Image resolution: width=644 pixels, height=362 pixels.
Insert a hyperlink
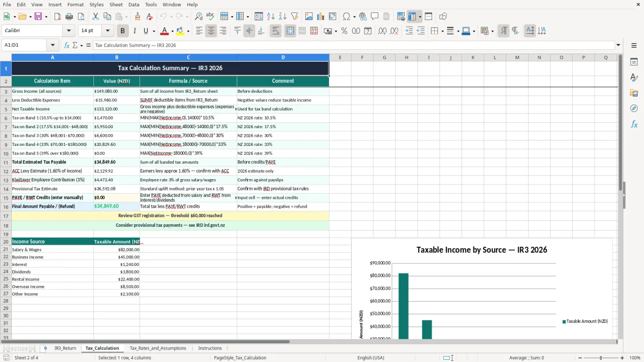coord(363,17)
